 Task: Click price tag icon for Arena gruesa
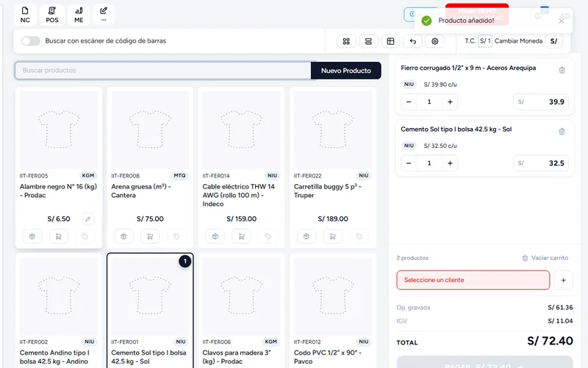click(x=176, y=236)
